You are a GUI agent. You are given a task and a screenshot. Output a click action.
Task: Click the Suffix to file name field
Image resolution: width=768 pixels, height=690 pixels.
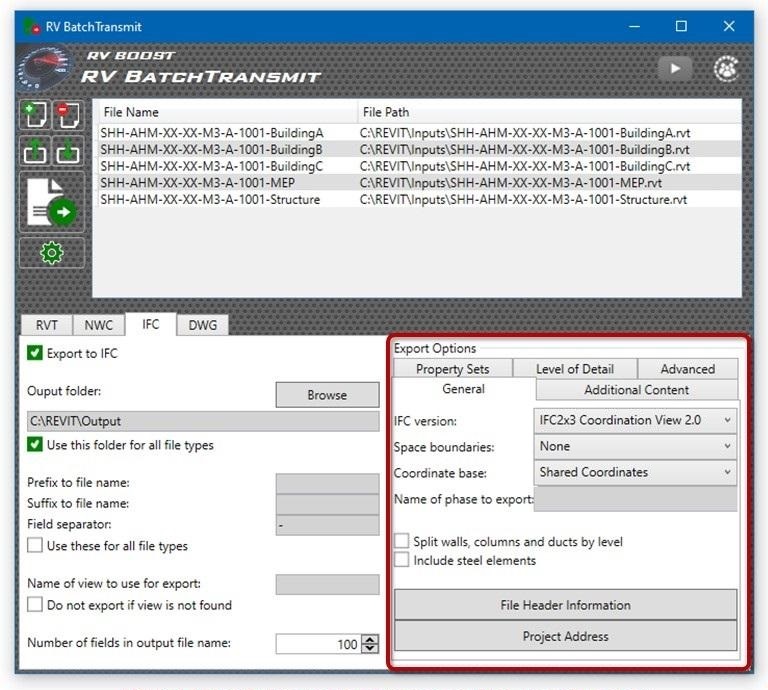327,504
